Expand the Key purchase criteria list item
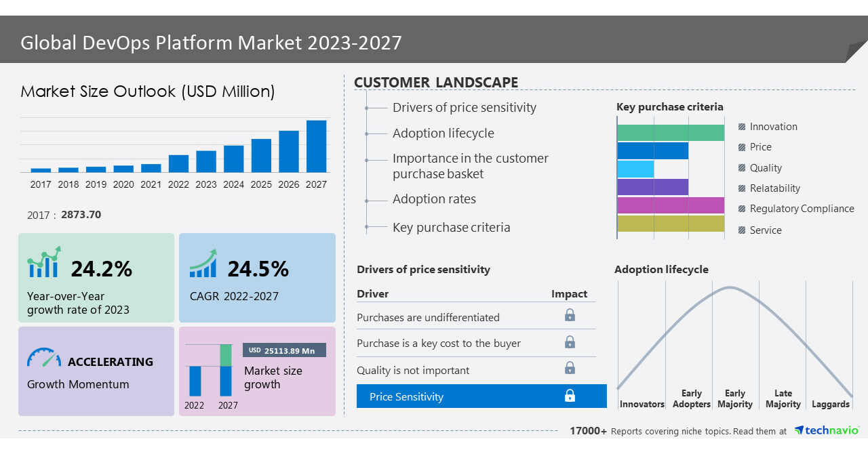Screen dimensions: 868x454 [450, 227]
